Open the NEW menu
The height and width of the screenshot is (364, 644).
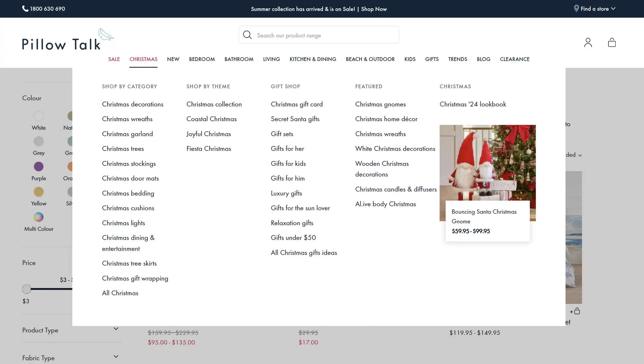pos(173,59)
